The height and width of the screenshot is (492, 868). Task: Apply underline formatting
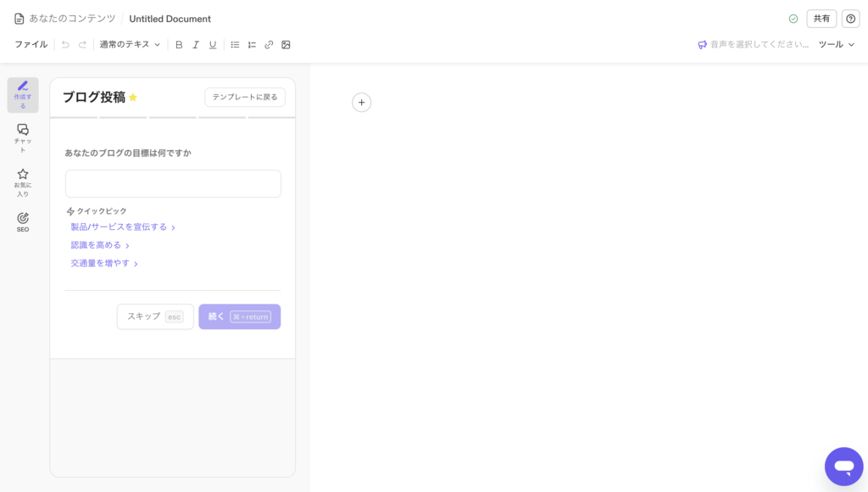tap(213, 45)
